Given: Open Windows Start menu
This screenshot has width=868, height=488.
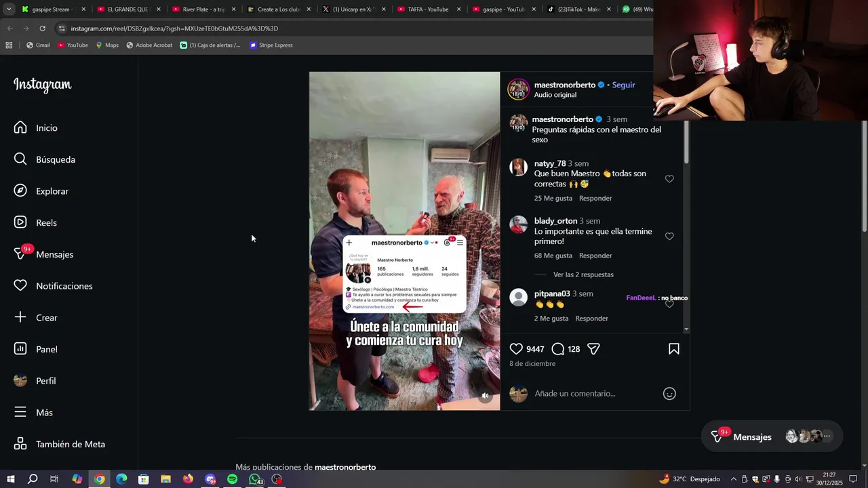Looking at the screenshot, I should coord(10,479).
